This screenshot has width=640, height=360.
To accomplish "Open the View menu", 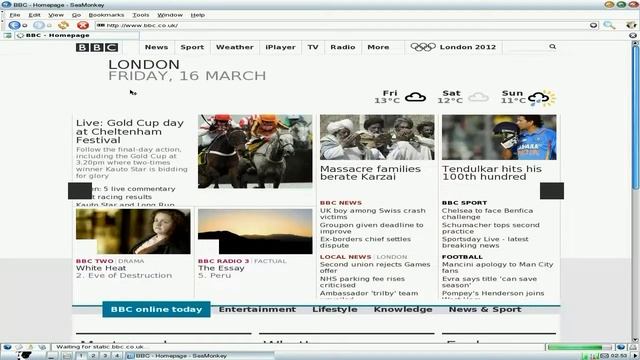I will pyautogui.click(x=56, y=15).
